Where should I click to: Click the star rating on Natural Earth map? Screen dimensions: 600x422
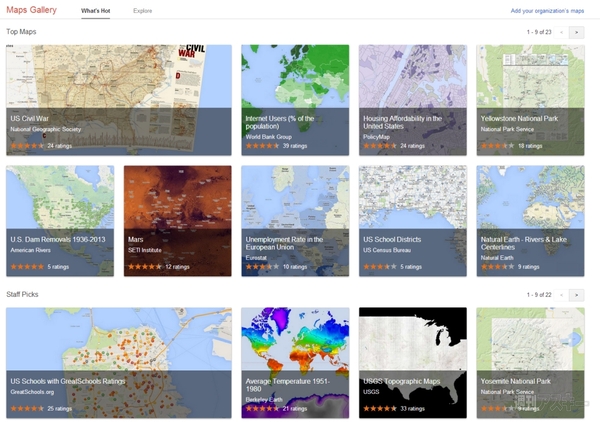[x=497, y=267]
